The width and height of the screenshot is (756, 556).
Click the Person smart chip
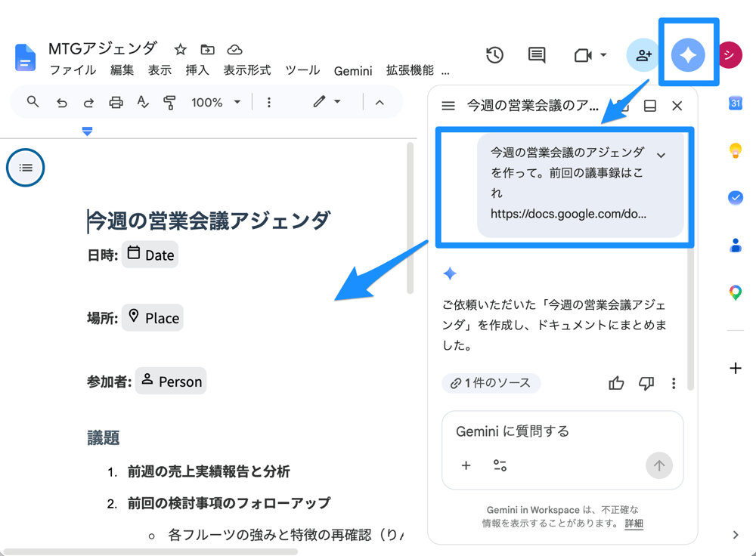pyautogui.click(x=171, y=381)
